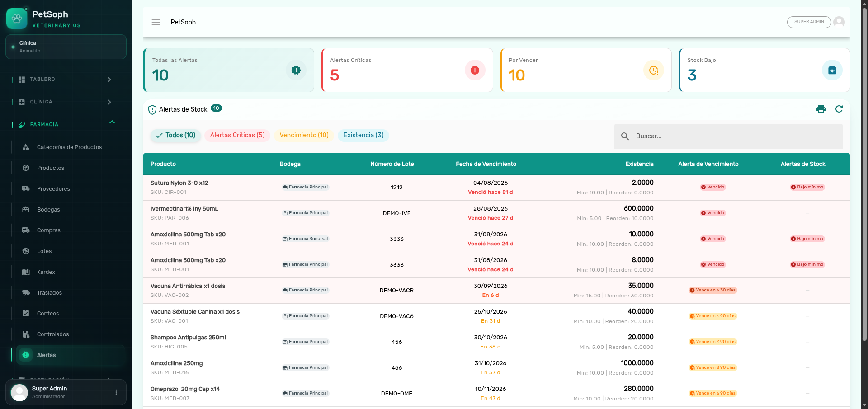Click the Todas las Alertas badge icon
Viewport: 868px width, 409px height.
pyautogui.click(x=296, y=70)
